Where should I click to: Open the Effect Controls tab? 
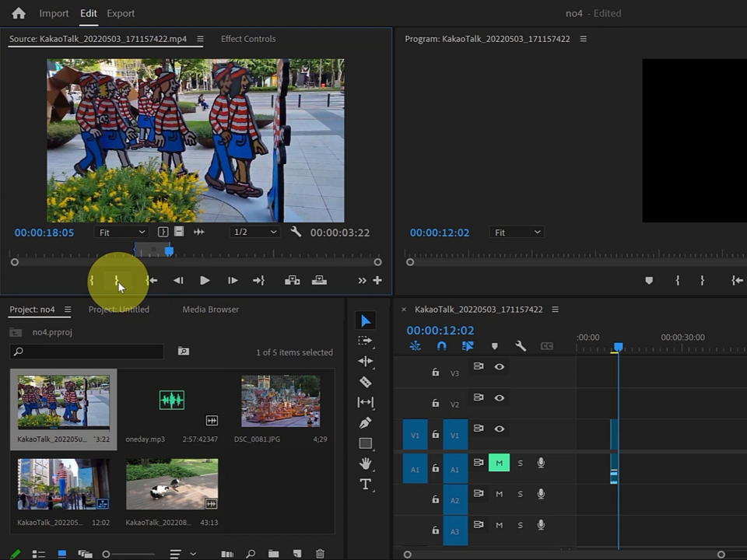click(x=248, y=39)
